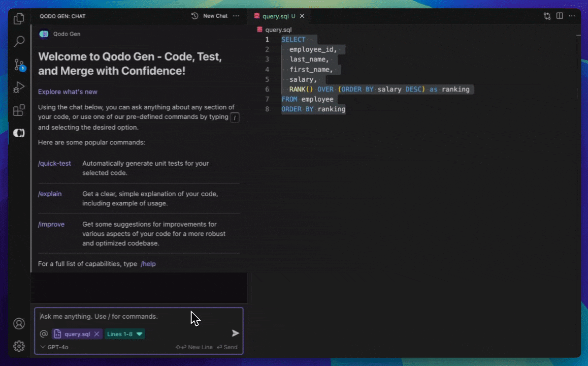Viewport: 588px width, 366px height.
Task: Open Accounts icon in activity bar
Action: [19, 324]
